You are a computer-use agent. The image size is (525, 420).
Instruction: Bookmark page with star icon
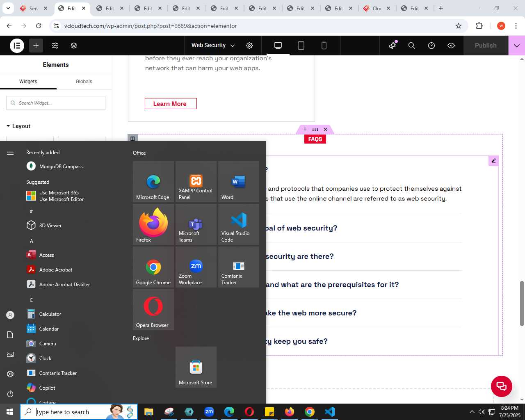459,26
